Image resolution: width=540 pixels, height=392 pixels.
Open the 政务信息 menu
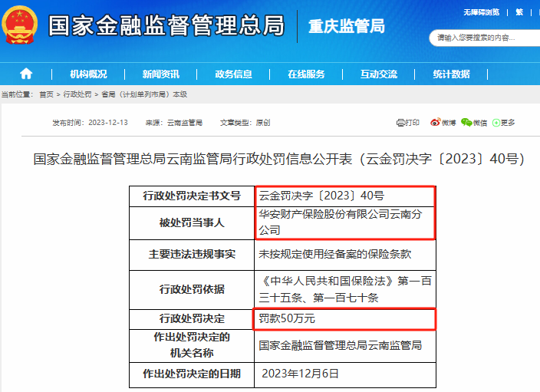pyautogui.click(x=233, y=74)
